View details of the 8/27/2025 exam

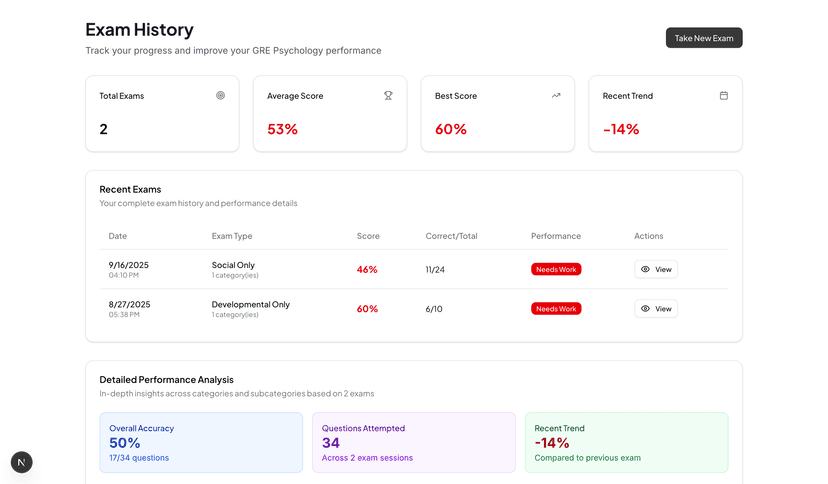click(x=656, y=309)
